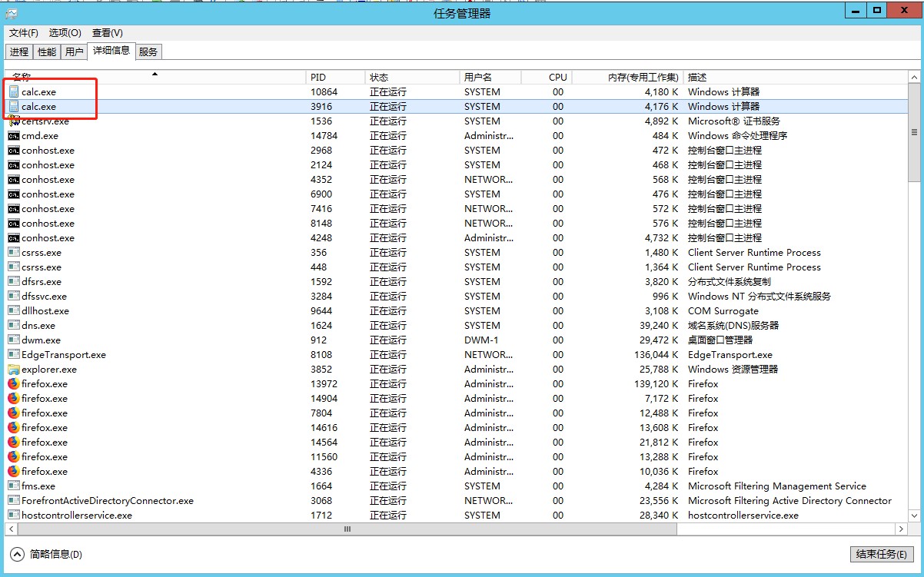Sort by the 用户名 column header
The height and width of the screenshot is (577, 924).
coord(490,77)
